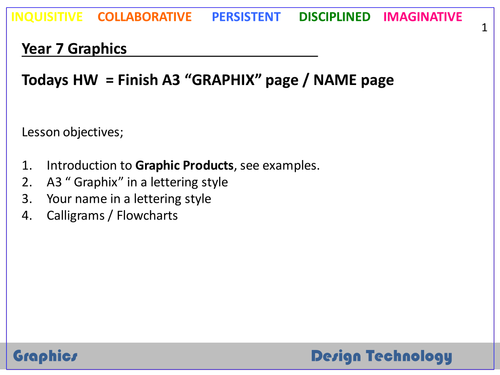Click the yellow word INQUISITIVE
This screenshot has width=500, height=375.
click(47, 17)
